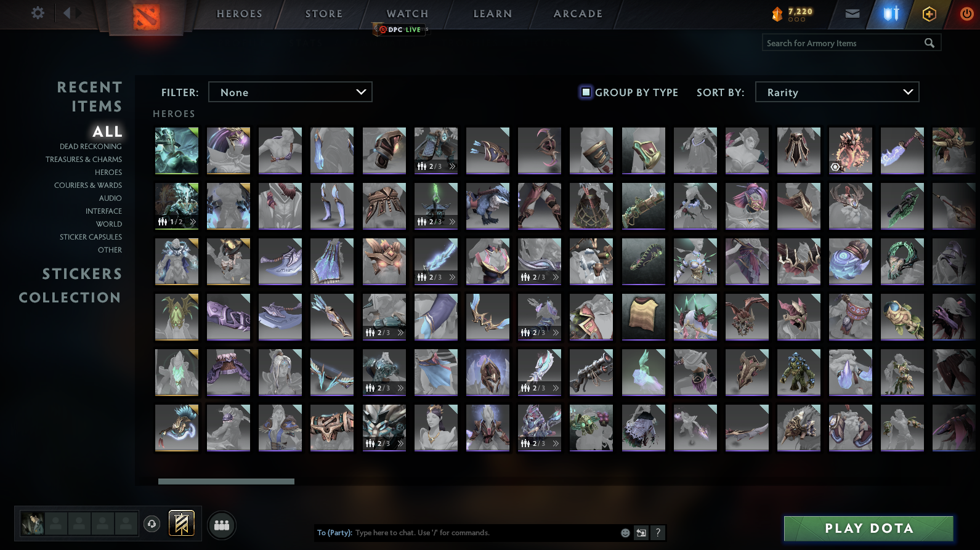Open the mail inbox icon

[x=852, y=14]
